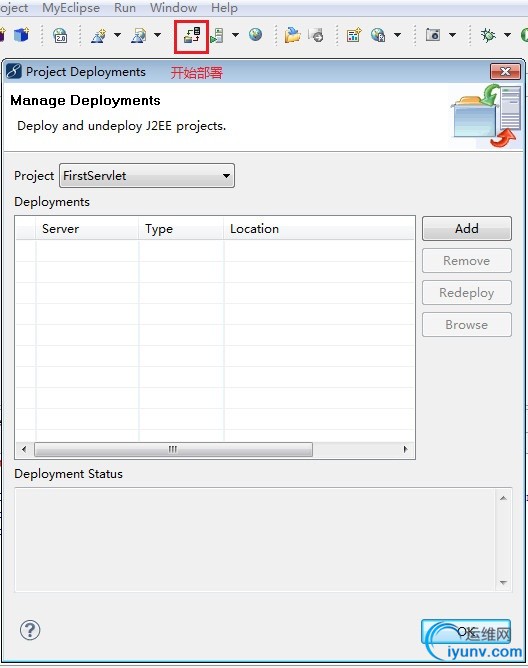Viewport: 528px width, 668px height.
Task: Open the Project dropdown showing FirstServlet
Action: pos(147,176)
